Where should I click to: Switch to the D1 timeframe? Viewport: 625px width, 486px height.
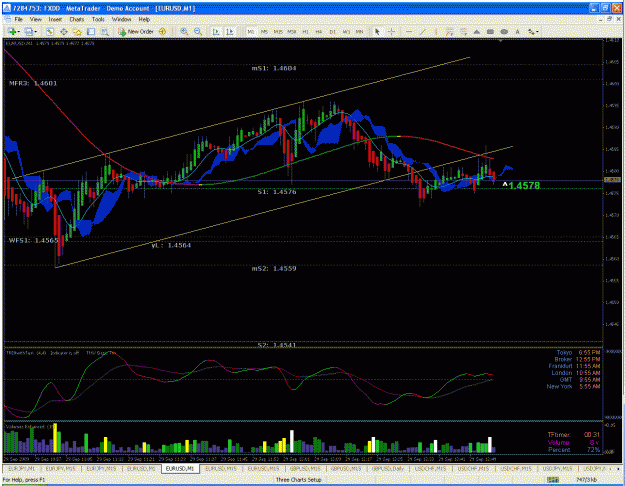click(x=332, y=31)
